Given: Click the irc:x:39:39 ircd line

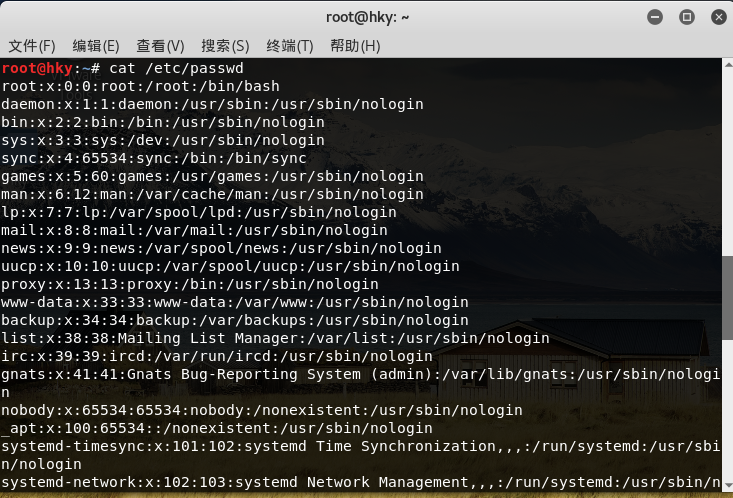Looking at the screenshot, I should point(217,356).
